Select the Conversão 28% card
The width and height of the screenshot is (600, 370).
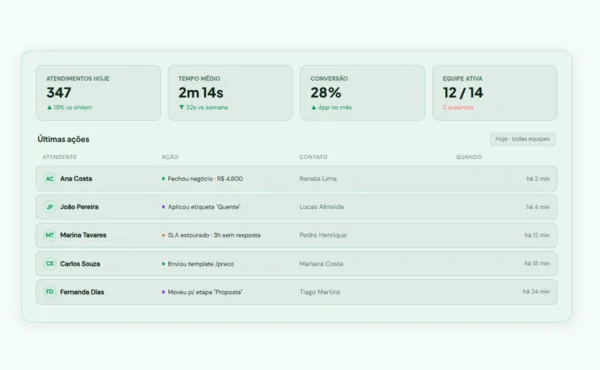point(362,93)
